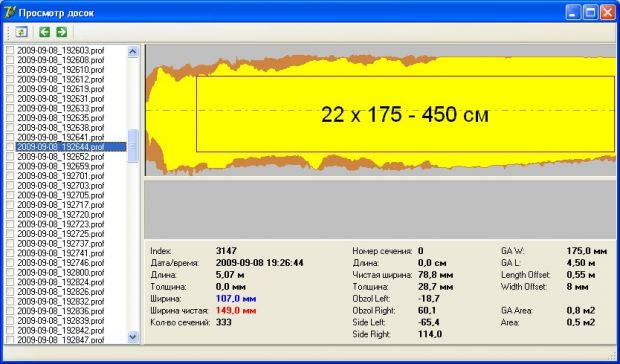Click the refresh list toolbar icon
The width and height of the screenshot is (620, 364).
(x=21, y=32)
